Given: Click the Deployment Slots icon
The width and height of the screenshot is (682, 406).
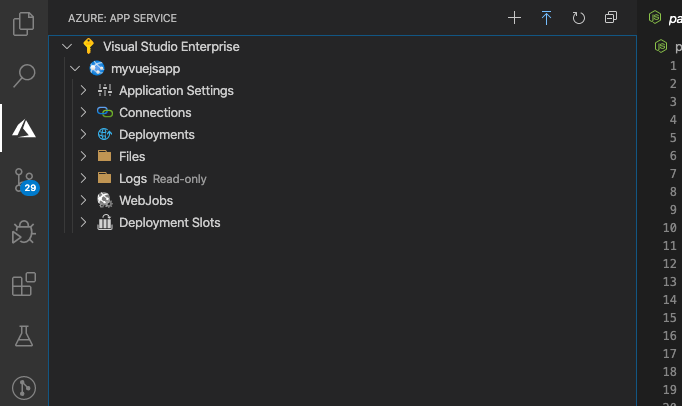Looking at the screenshot, I should click(104, 222).
